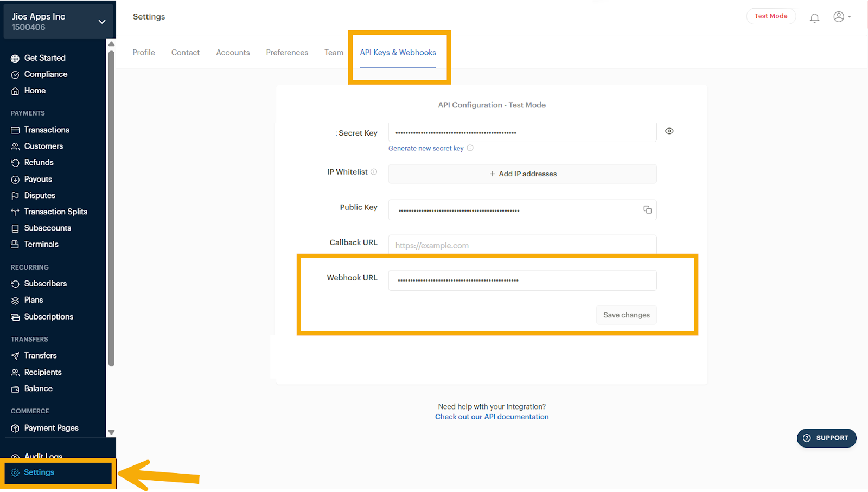This screenshot has height=492, width=868.
Task: Switch to the Profile tab
Action: [144, 53]
